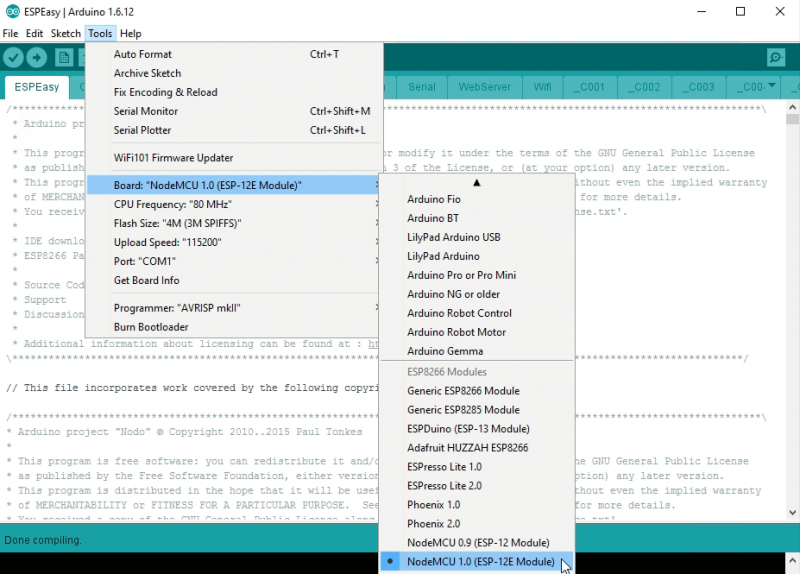Select Adafruit HUZZAH ESP8266
800x574 pixels.
click(x=477, y=448)
